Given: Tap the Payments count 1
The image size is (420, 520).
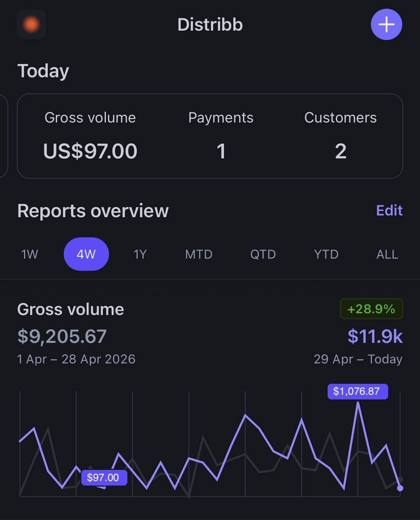Looking at the screenshot, I should tap(221, 151).
